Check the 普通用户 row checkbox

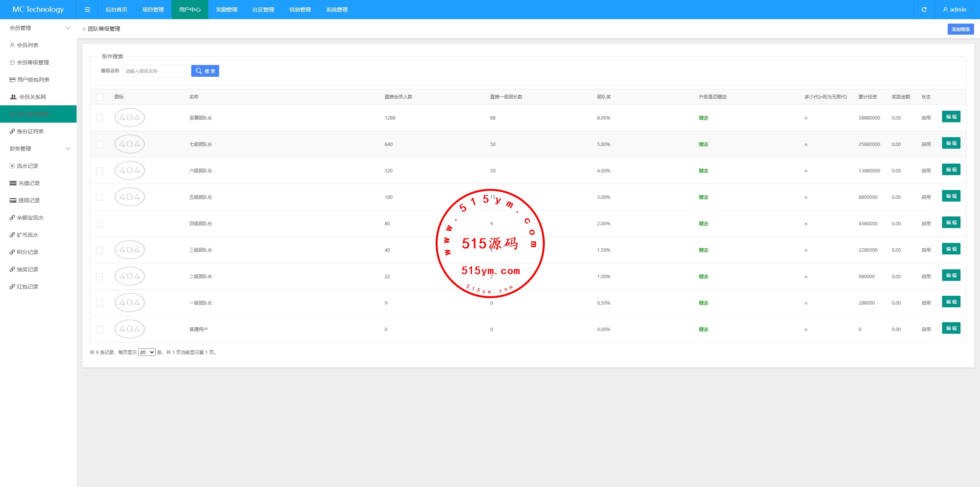click(100, 330)
